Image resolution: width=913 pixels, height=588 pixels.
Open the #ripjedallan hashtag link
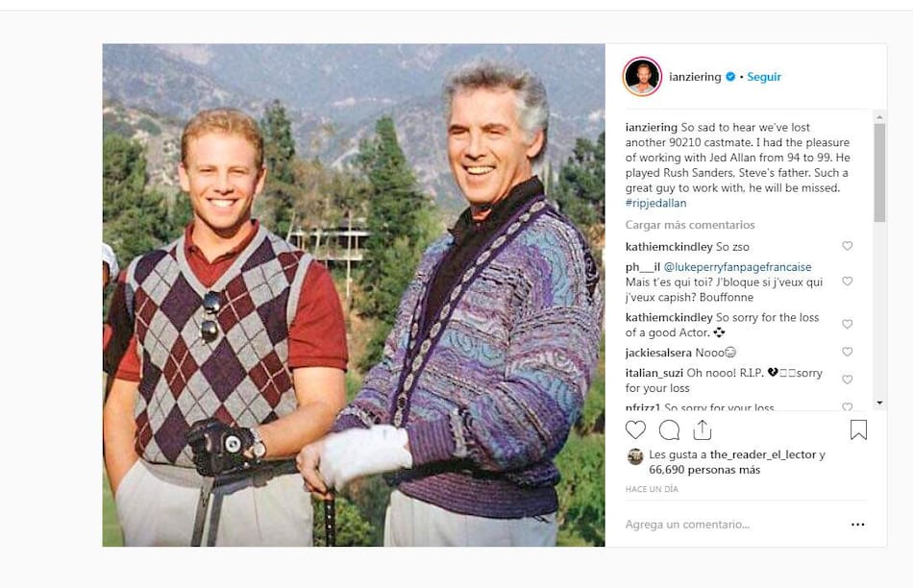(655, 203)
